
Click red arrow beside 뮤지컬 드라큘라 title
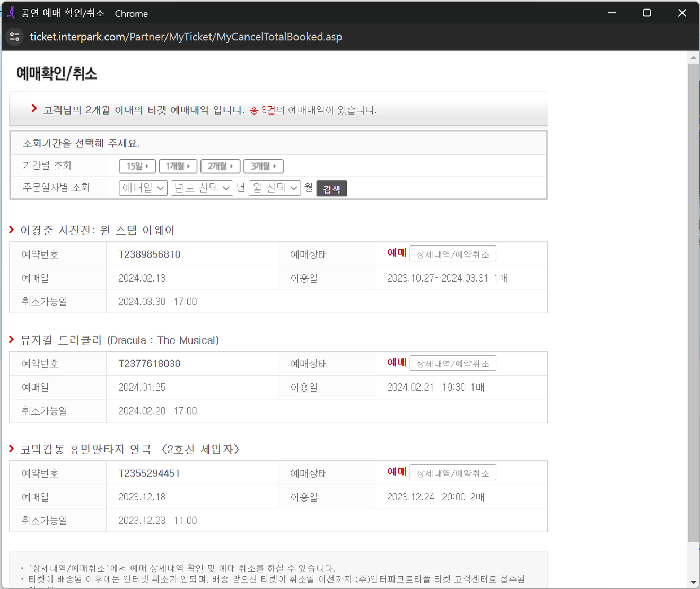12,339
